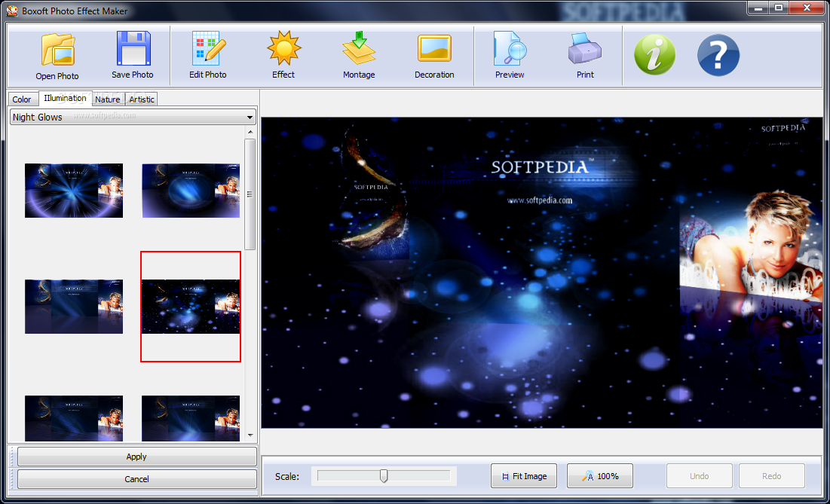Viewport: 830px width, 504px height.
Task: Minimize the Boxoft Photo Effect Maker window
Action: [x=758, y=8]
